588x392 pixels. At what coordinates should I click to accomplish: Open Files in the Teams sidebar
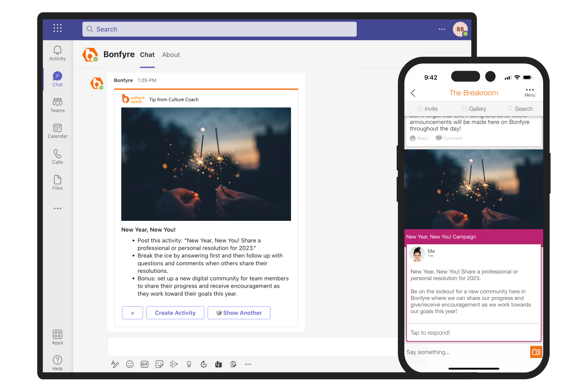(58, 182)
